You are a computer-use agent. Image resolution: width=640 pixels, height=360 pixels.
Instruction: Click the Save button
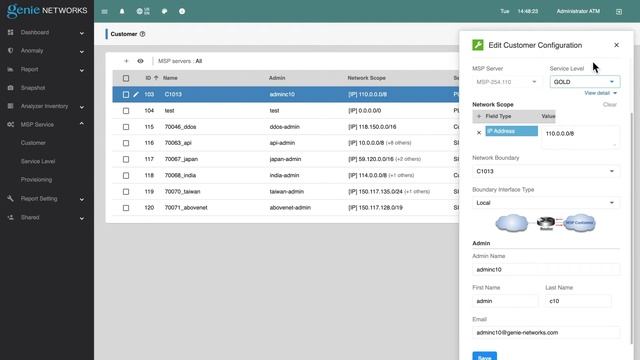coord(484,356)
